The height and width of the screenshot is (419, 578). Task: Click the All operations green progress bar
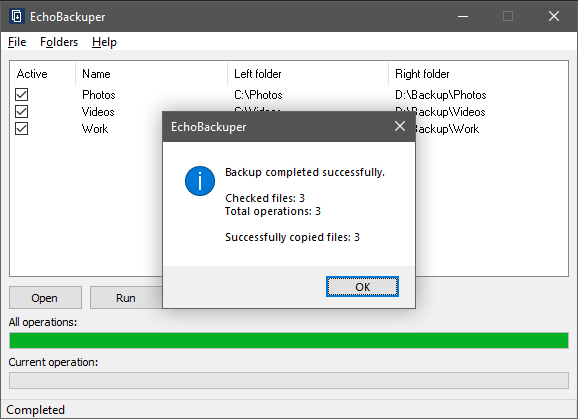pos(289,341)
